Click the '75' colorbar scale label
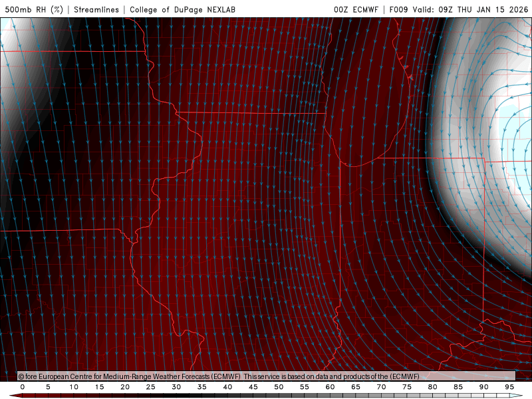This screenshot has width=532, height=399. 407,387
